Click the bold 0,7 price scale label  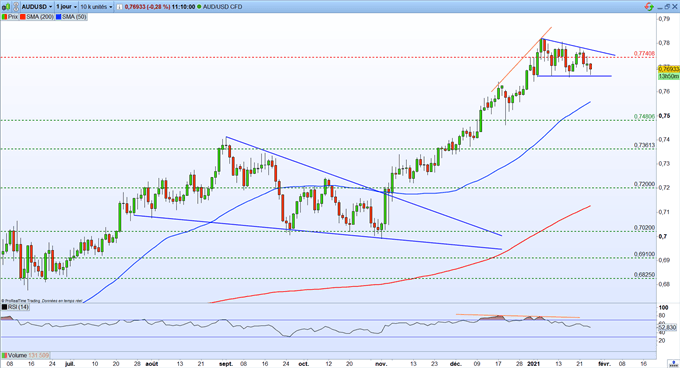click(x=663, y=236)
